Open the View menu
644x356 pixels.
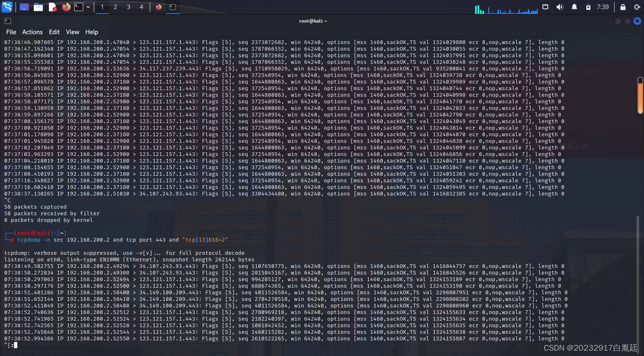pos(73,32)
